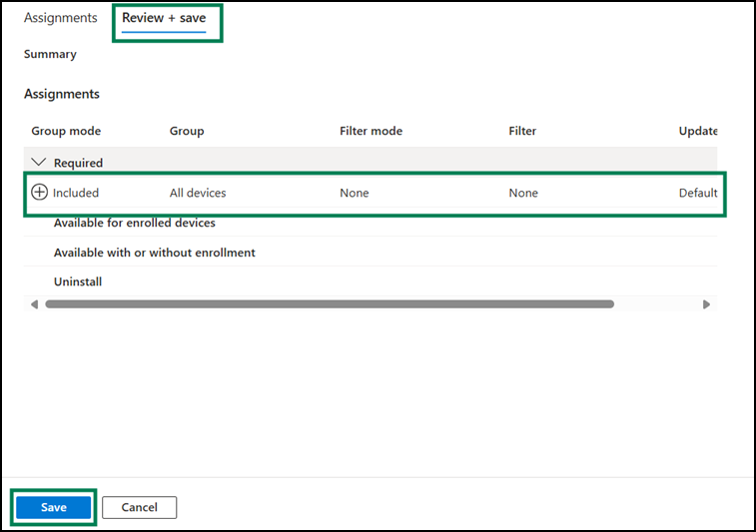
Task: Click the Assignments section heading
Action: click(62, 94)
